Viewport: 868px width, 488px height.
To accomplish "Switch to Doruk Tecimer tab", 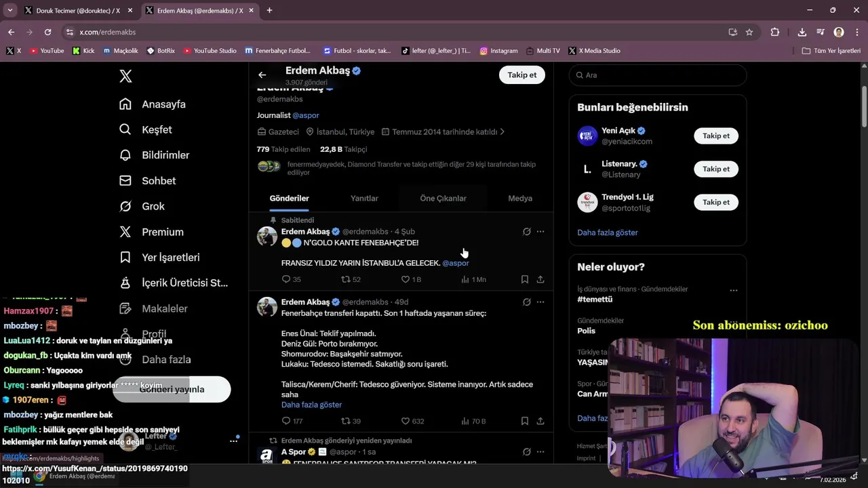I will coord(78,10).
